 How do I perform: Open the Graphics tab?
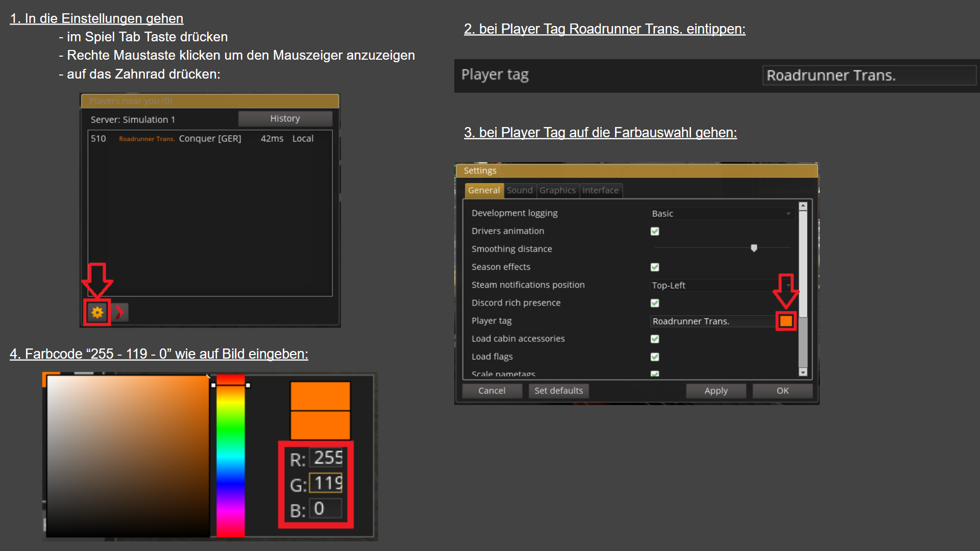(x=557, y=190)
